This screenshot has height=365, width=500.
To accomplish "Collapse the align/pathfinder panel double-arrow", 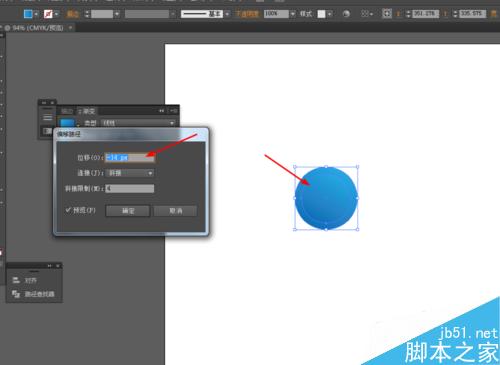I will coord(50,266).
